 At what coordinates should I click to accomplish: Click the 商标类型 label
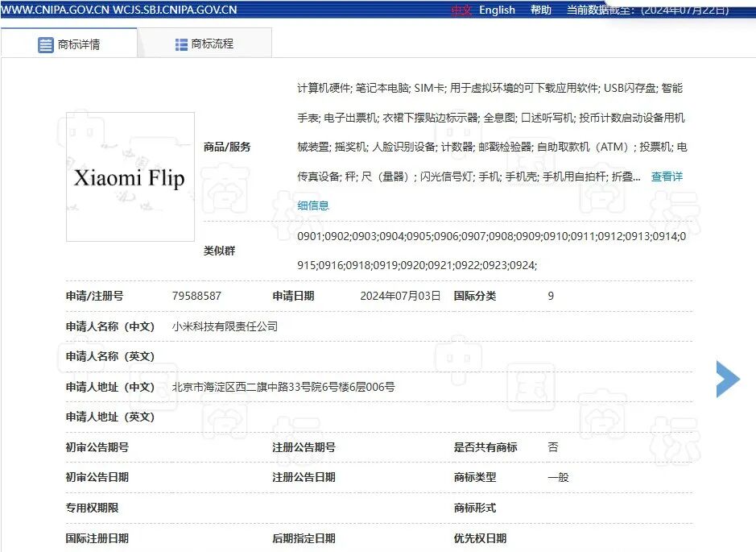click(475, 477)
